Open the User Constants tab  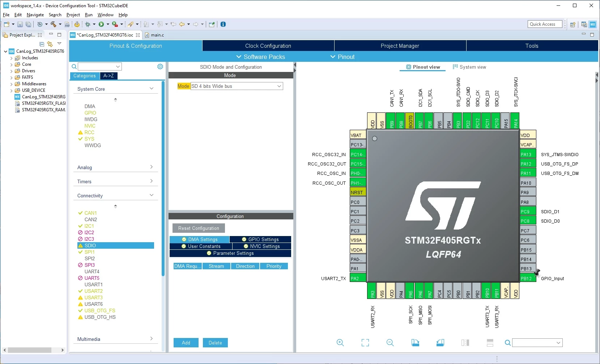(x=201, y=246)
